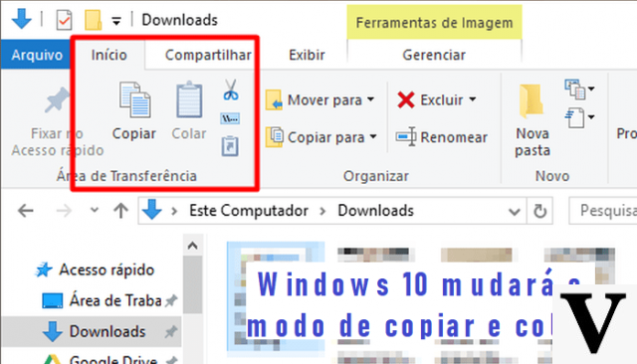Switch to the Exibir tab
Viewport: 637px width, 364px height.
(x=307, y=55)
